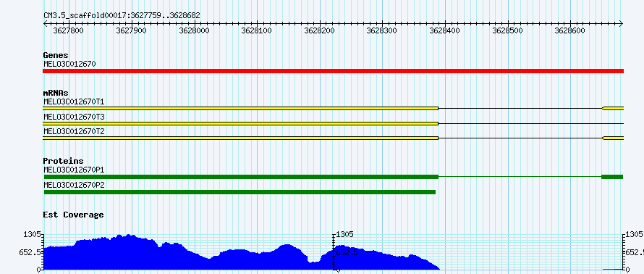Select the MELO3C012670T1 mRNA label

tap(74, 101)
